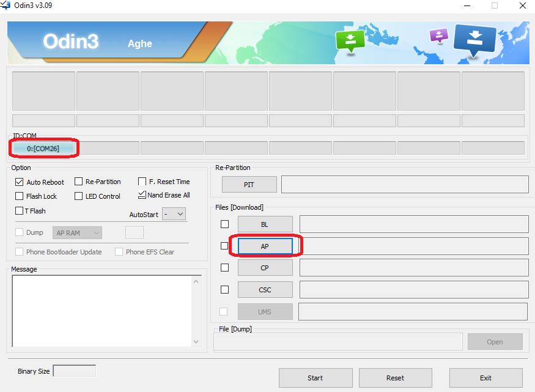Minimize the Odin3 window
Image resolution: width=535 pixels, height=392 pixels.
[x=467, y=6]
